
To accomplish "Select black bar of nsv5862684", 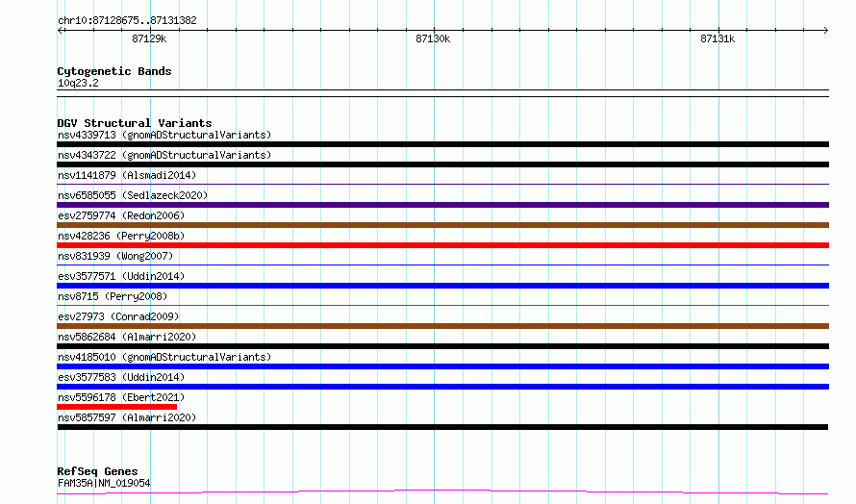I will 442,346.
